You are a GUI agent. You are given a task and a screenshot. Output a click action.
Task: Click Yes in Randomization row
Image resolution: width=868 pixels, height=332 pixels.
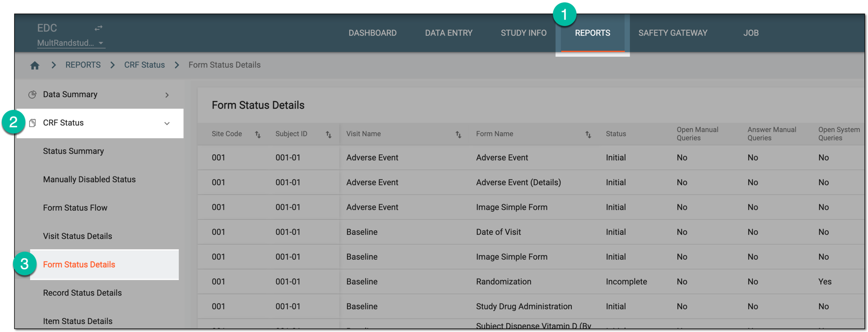click(825, 282)
